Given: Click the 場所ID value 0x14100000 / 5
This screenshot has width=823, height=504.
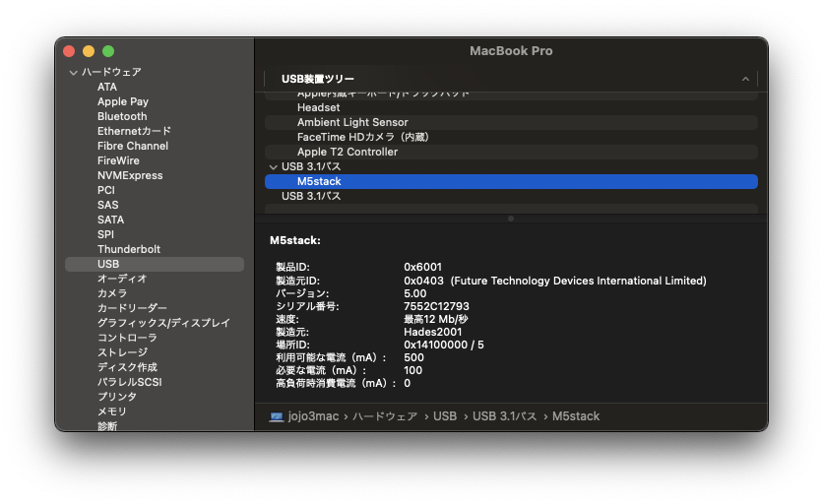Looking at the screenshot, I should click(444, 345).
